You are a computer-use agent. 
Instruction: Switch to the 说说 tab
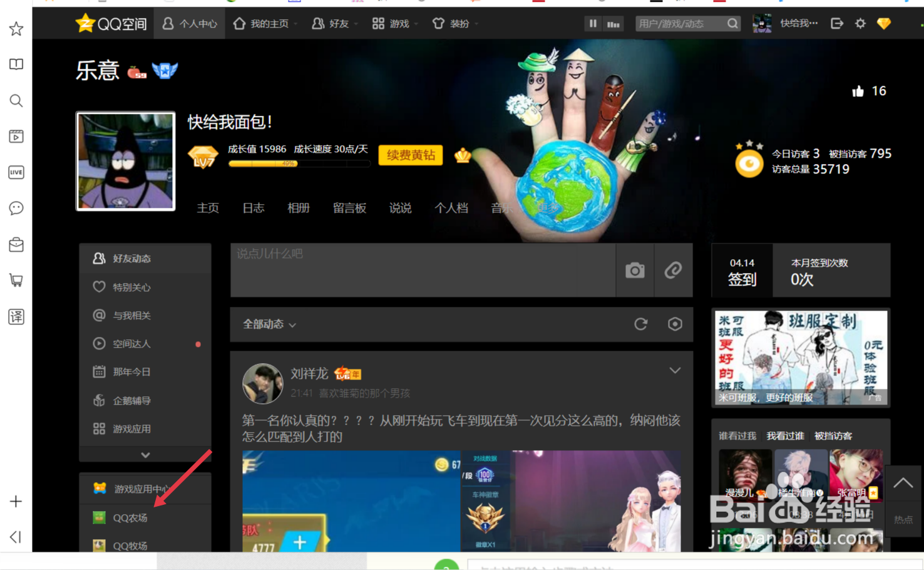coord(401,208)
